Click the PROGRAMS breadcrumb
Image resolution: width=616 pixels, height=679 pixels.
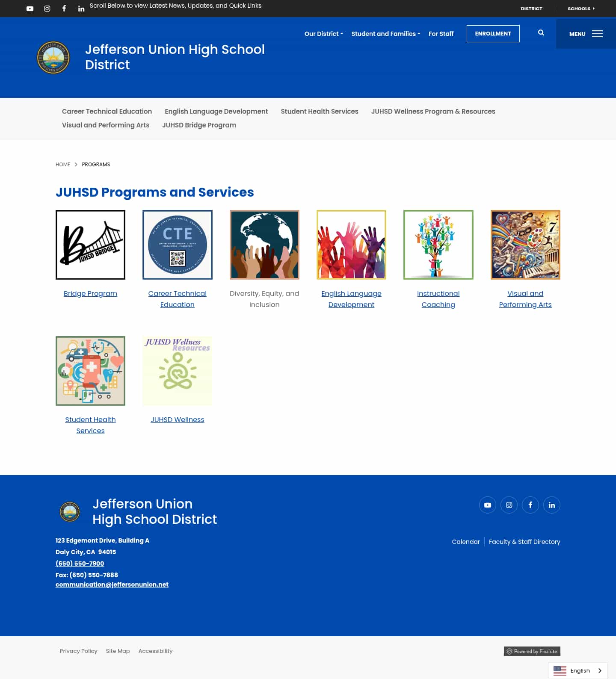(x=96, y=165)
